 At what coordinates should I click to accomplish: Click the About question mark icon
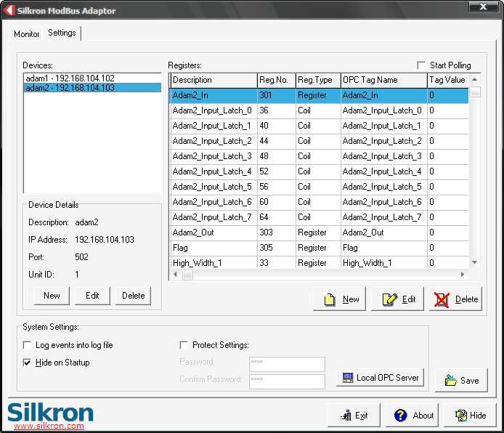coord(400,416)
